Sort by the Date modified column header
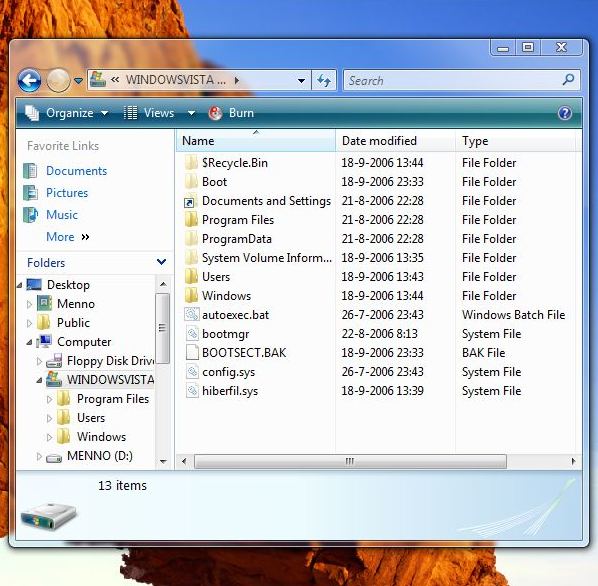Viewport: 598px width, 586px height. (x=395, y=141)
